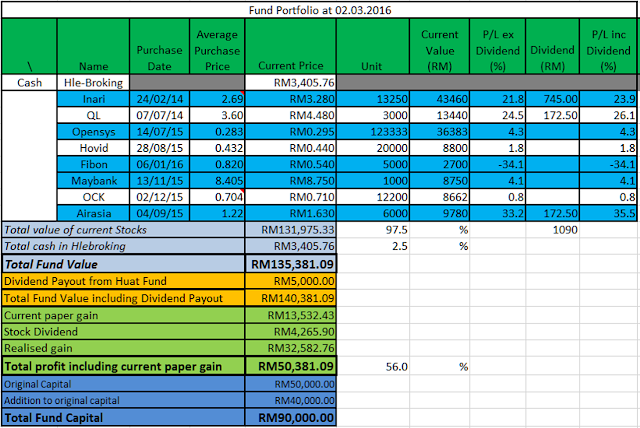This screenshot has width=640, height=428.
Task: Click Inari unit count 13250
Action: (373, 99)
